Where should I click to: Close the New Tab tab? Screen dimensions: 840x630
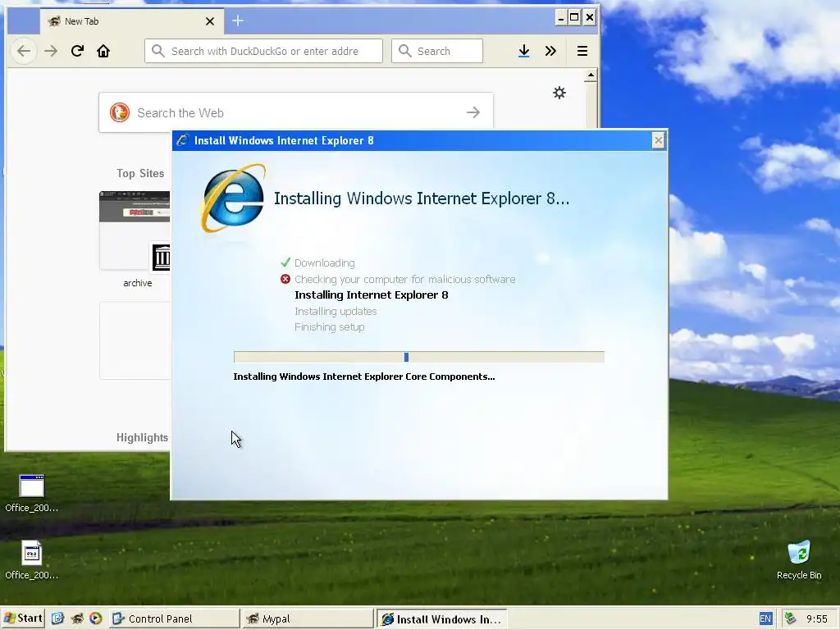point(210,21)
